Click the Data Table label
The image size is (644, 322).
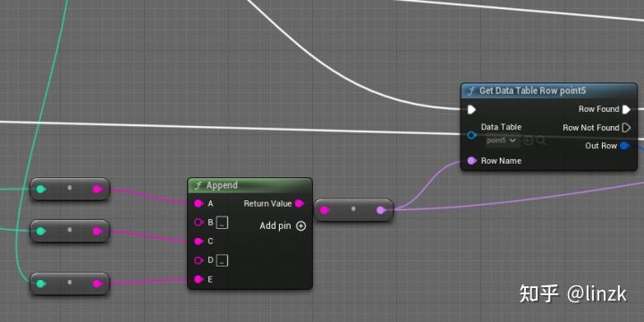click(x=501, y=127)
